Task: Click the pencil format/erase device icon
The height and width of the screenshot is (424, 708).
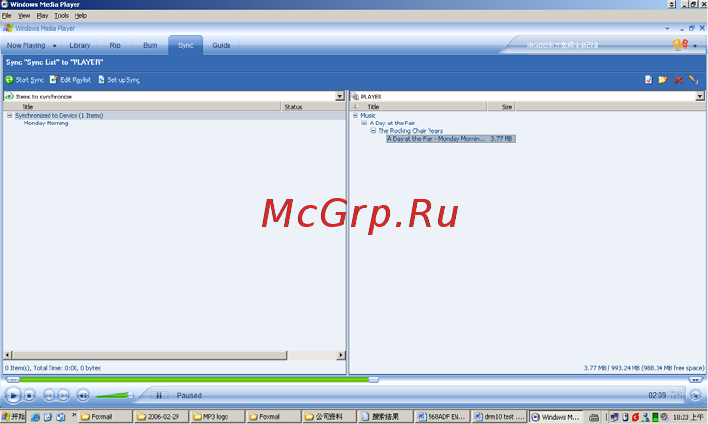Action: 693,80
